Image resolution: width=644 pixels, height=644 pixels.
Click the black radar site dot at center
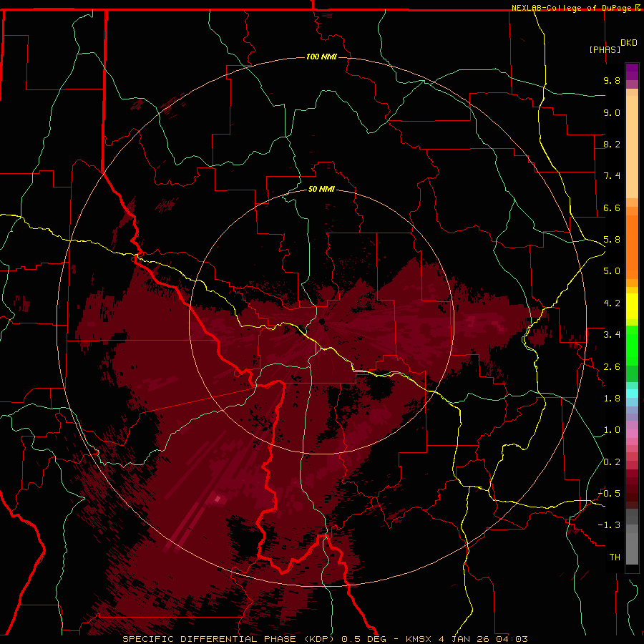click(321, 321)
